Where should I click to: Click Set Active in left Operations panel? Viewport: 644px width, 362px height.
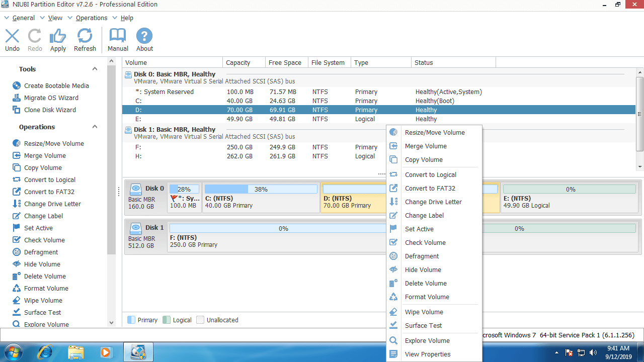pyautogui.click(x=38, y=228)
